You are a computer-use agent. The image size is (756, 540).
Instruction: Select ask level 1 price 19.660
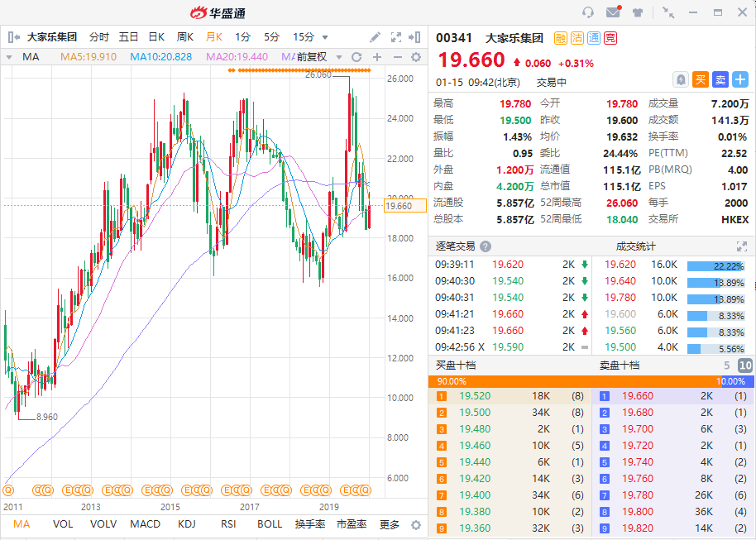[x=638, y=396]
